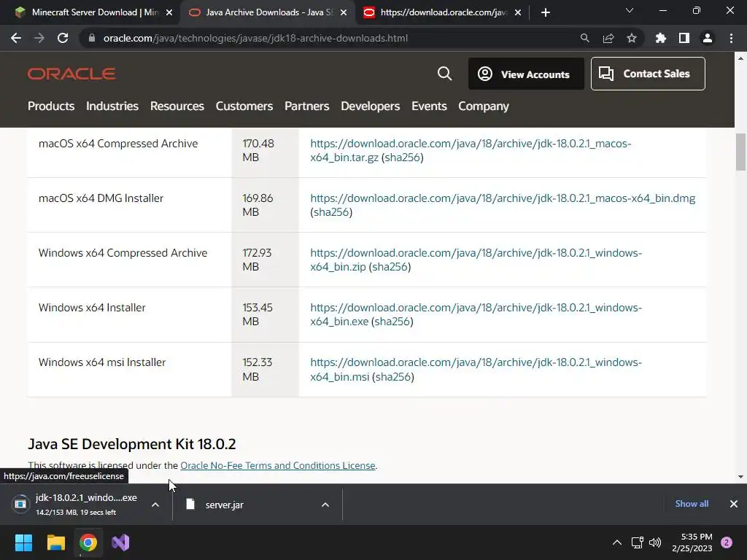
Task: Open the notification count badge
Action: pos(727,542)
